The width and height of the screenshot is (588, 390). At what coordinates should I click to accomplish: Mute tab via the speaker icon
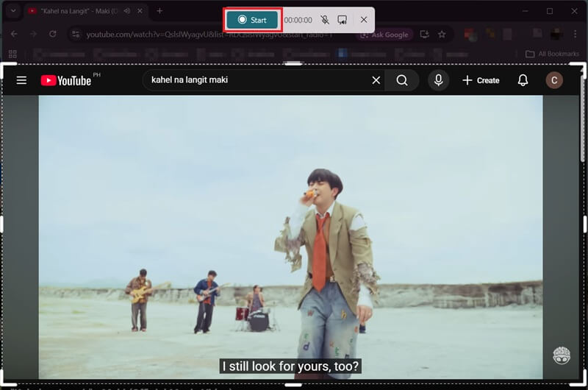127,11
